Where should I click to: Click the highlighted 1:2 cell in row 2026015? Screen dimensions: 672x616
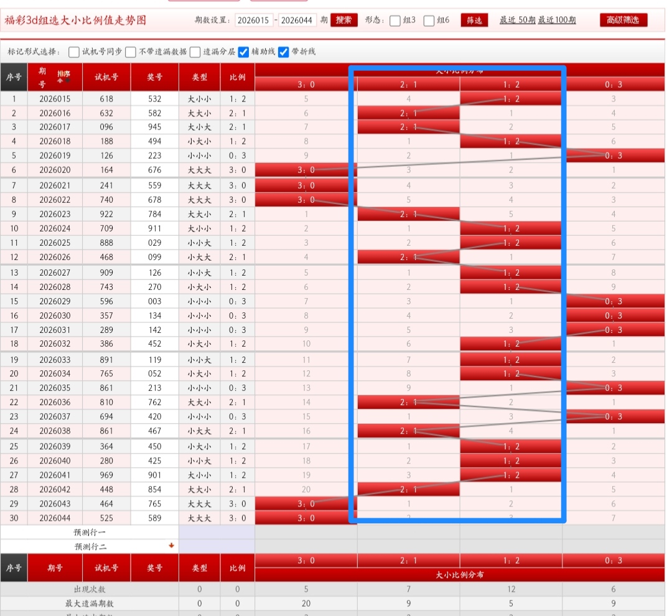coord(511,98)
